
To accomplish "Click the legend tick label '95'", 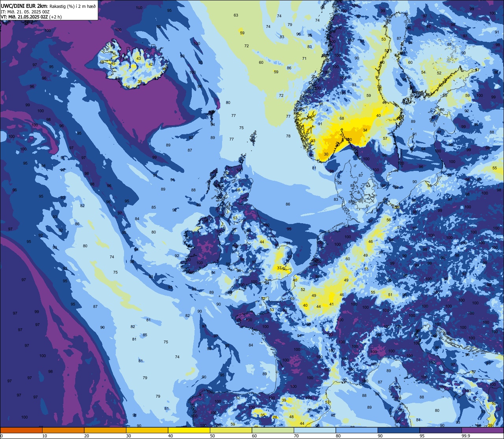I will click(x=422, y=436).
